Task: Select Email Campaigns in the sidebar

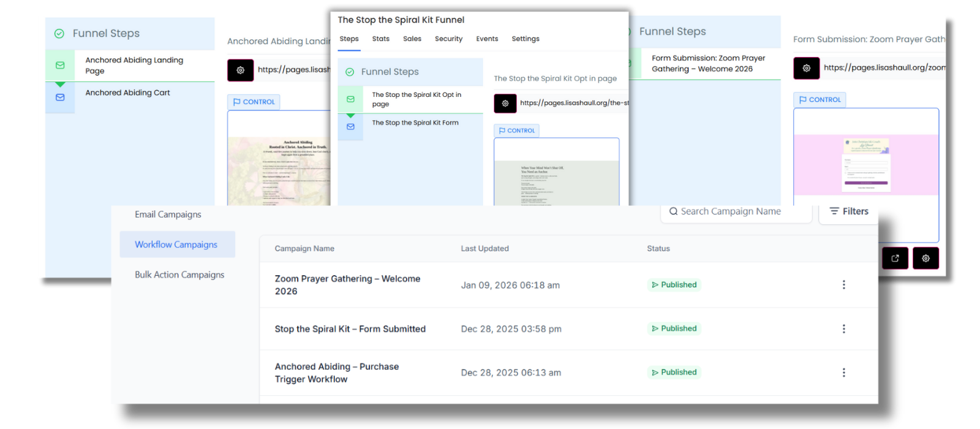Action: [168, 214]
